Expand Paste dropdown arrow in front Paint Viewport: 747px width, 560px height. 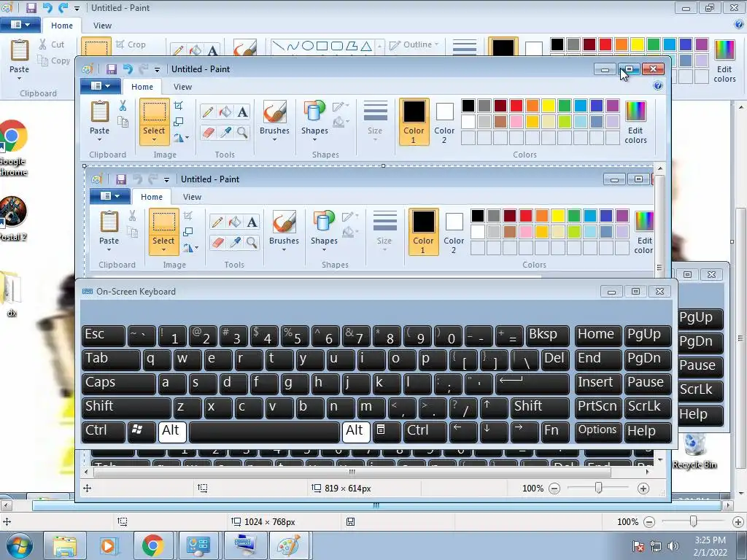99,139
